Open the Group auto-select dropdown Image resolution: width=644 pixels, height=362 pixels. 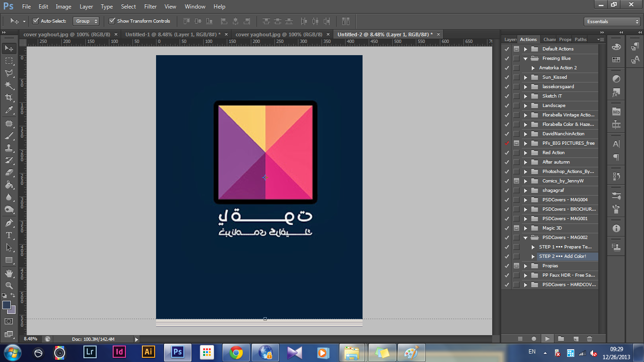(87, 21)
